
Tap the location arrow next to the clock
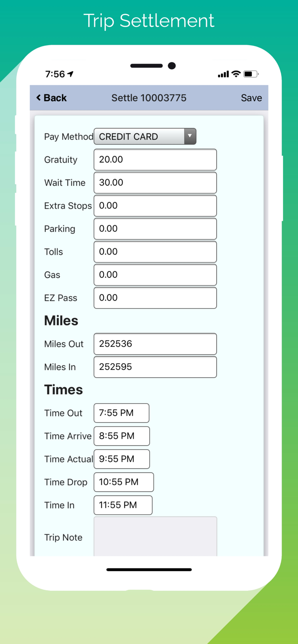pos(71,74)
